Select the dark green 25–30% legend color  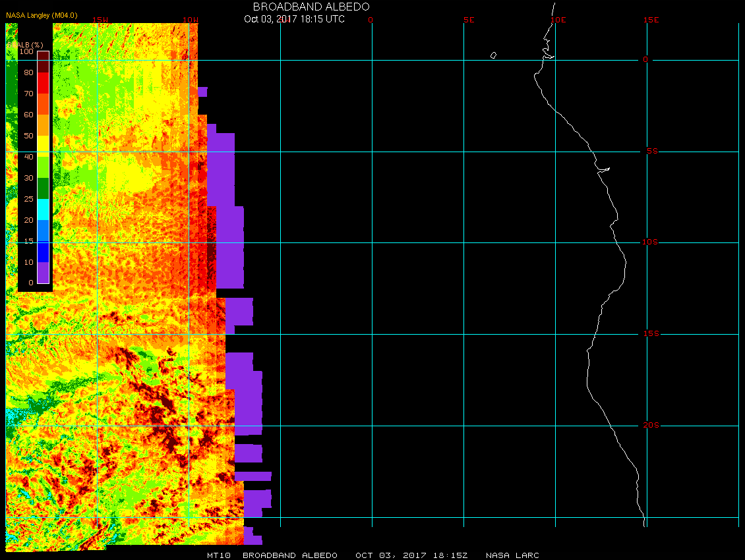[43, 188]
